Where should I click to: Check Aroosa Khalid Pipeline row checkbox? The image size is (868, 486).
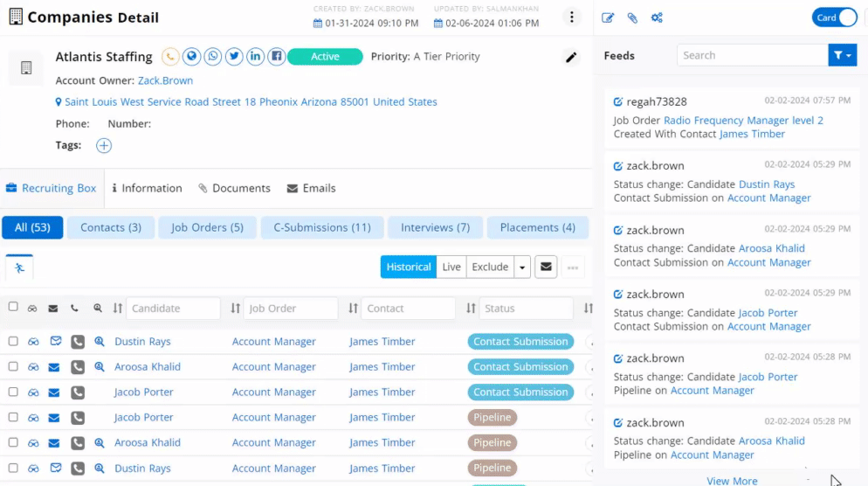pyautogui.click(x=13, y=442)
